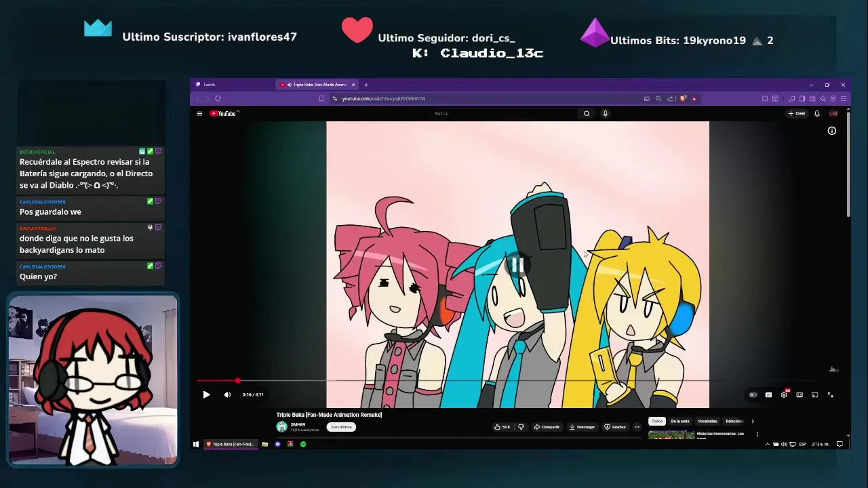
Task: Toggle the autoplay switch in player controls
Action: tap(753, 394)
